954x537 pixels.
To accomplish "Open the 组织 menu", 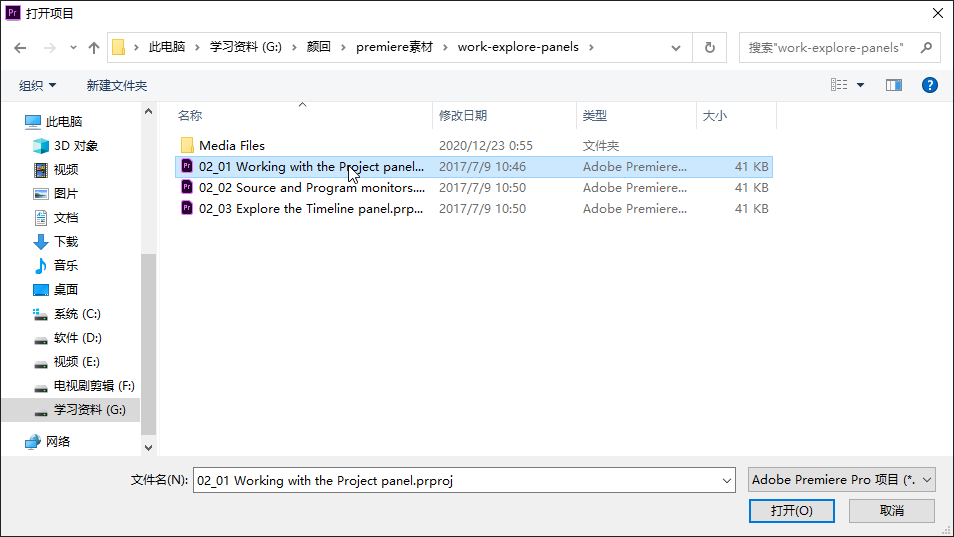I will click(37, 86).
